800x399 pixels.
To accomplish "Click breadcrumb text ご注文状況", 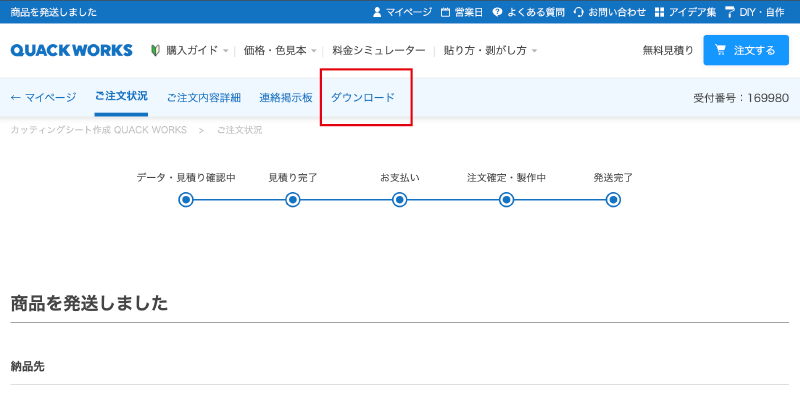I will click(x=239, y=130).
